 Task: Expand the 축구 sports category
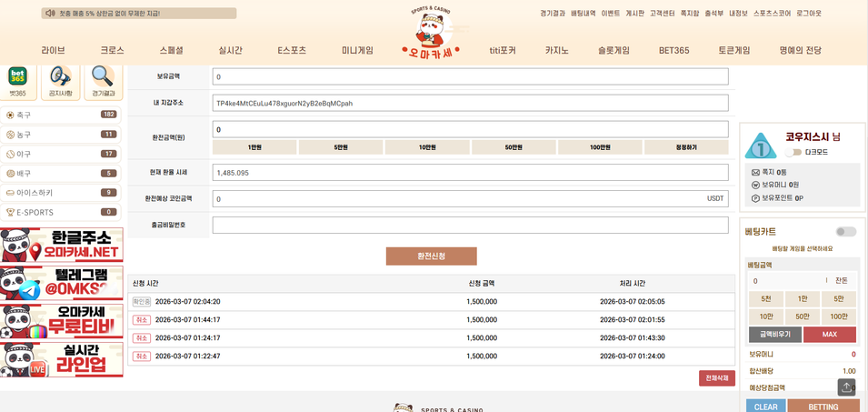tap(62, 115)
